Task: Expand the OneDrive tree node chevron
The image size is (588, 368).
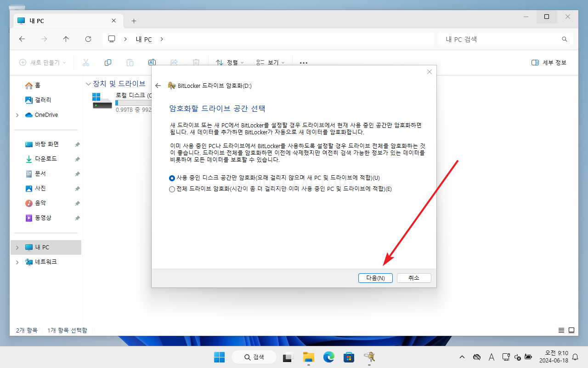Action: coord(17,115)
